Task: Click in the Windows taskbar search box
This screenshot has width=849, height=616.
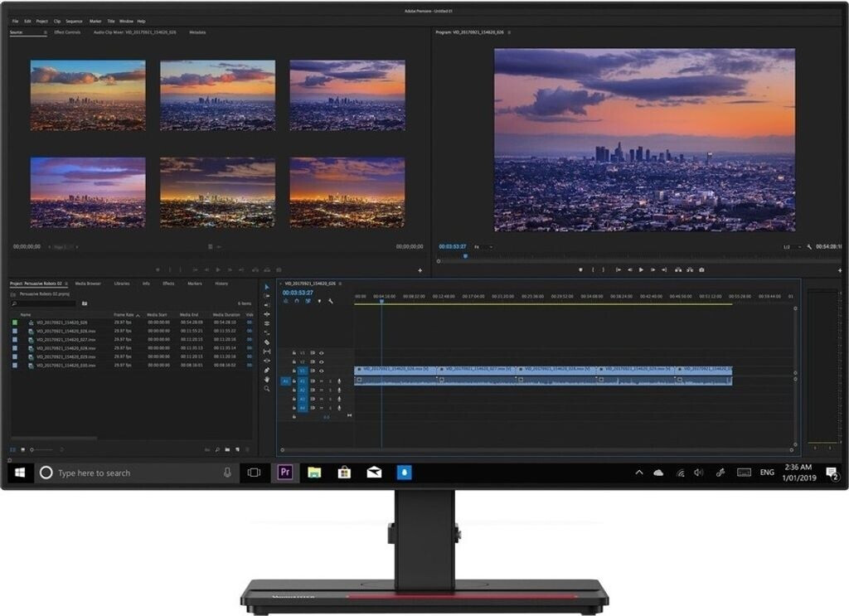Action: (133, 473)
